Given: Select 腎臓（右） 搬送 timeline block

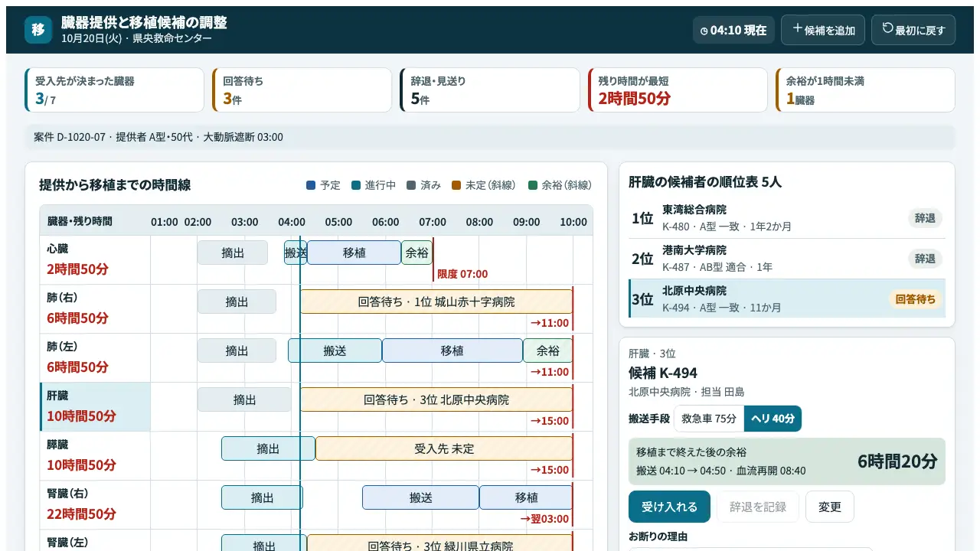Looking at the screenshot, I should point(421,497).
